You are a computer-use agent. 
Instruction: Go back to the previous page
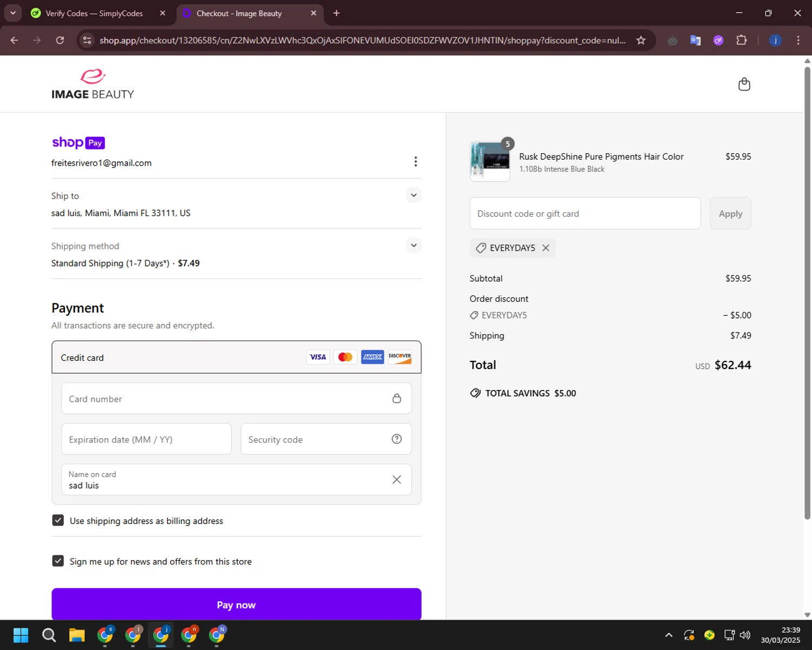(x=15, y=40)
